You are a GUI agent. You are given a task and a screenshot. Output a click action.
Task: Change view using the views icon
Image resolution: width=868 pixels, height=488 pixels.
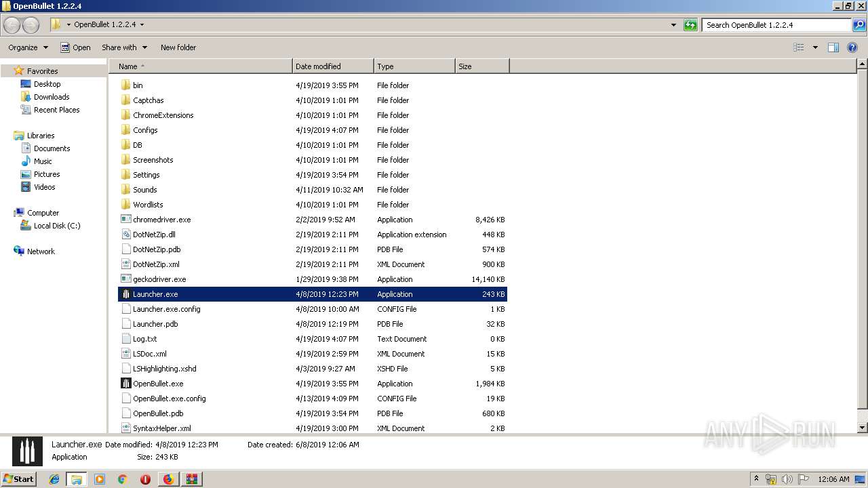(x=799, y=47)
